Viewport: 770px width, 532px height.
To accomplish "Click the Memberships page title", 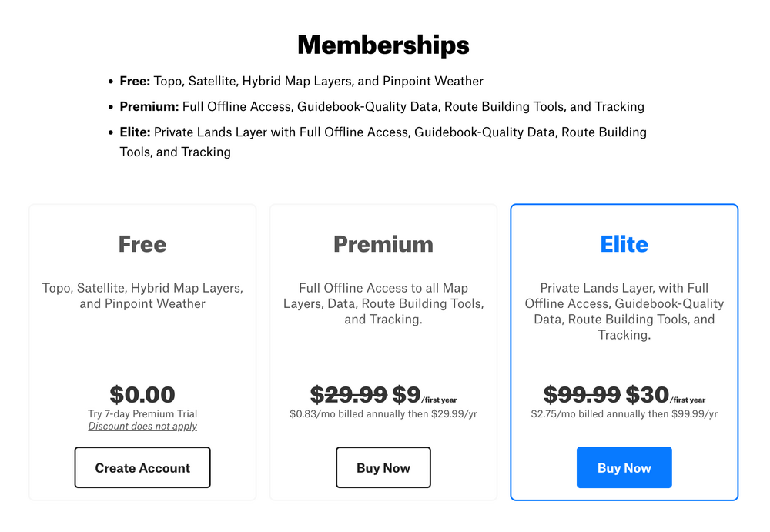I will (x=383, y=45).
